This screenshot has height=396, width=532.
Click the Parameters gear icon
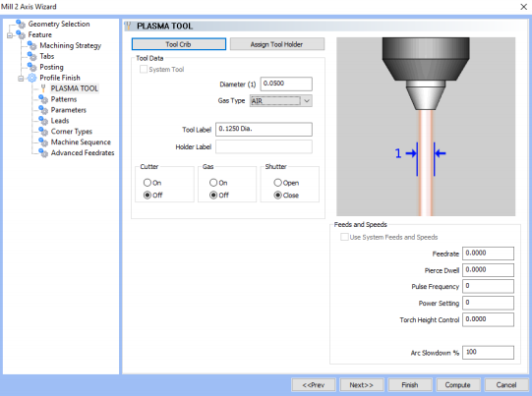[x=43, y=110]
